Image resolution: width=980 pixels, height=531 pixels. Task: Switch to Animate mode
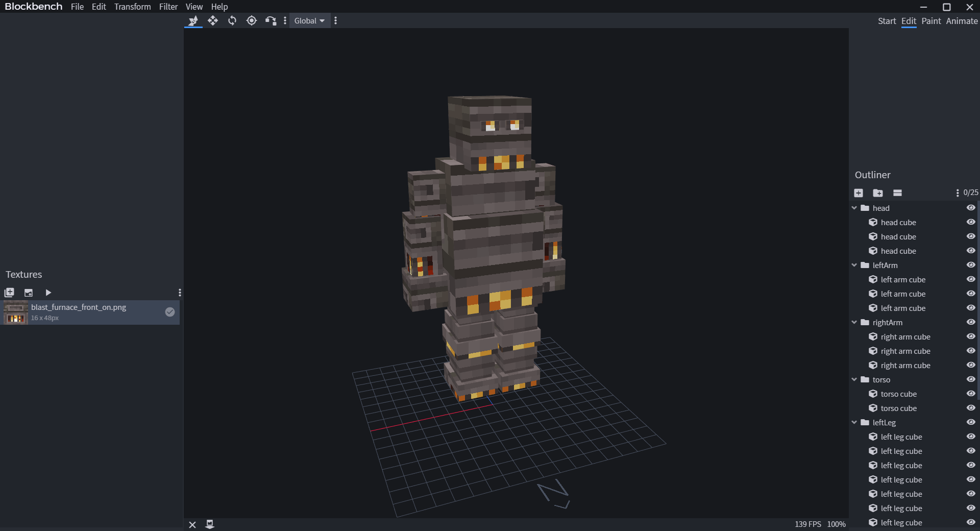(x=962, y=21)
